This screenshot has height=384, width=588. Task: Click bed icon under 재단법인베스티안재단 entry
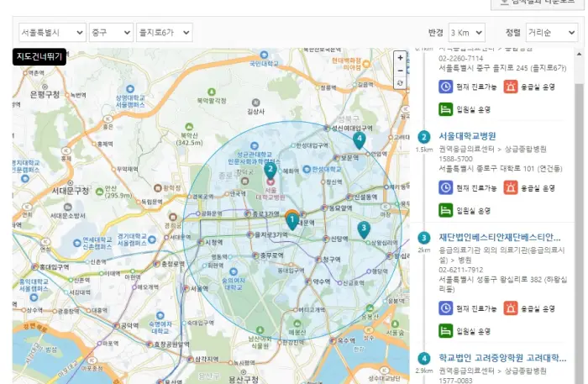click(x=445, y=331)
